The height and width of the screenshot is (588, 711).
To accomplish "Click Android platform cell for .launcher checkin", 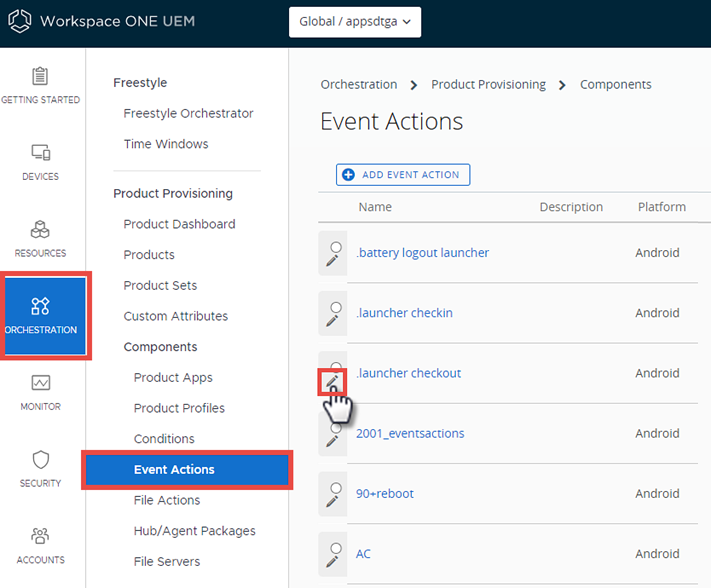I will tap(657, 313).
